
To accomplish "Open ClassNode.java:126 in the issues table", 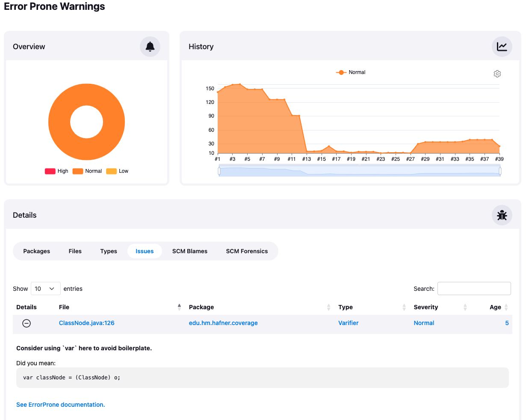I will 87,323.
